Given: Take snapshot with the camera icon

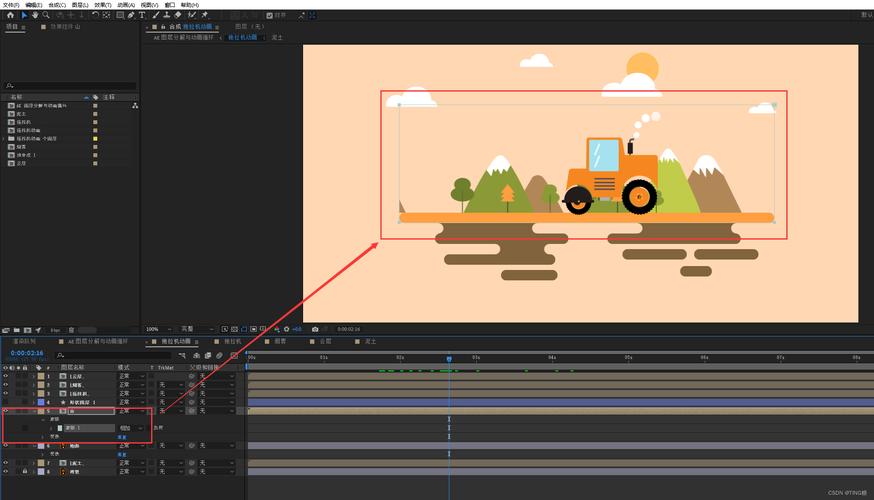Looking at the screenshot, I should tap(315, 329).
